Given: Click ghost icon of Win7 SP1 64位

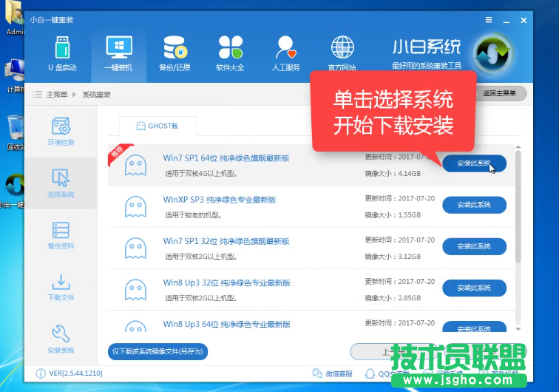Looking at the screenshot, I should pyautogui.click(x=135, y=165).
